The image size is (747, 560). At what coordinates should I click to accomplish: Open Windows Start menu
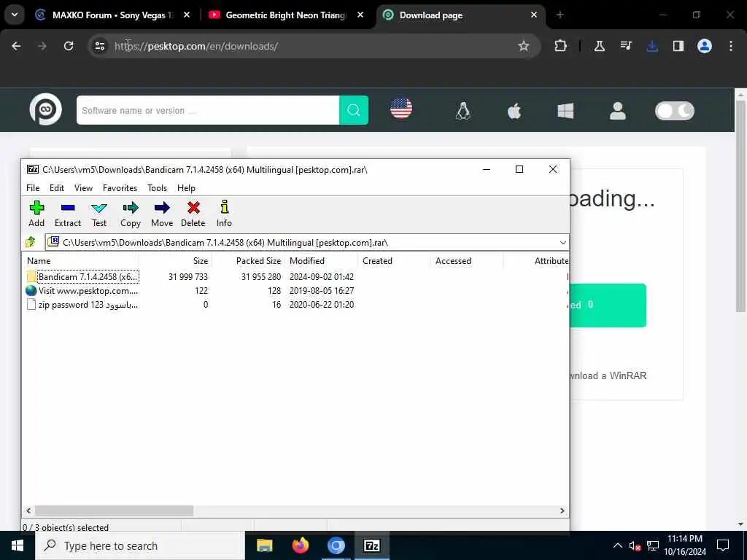tap(18, 545)
